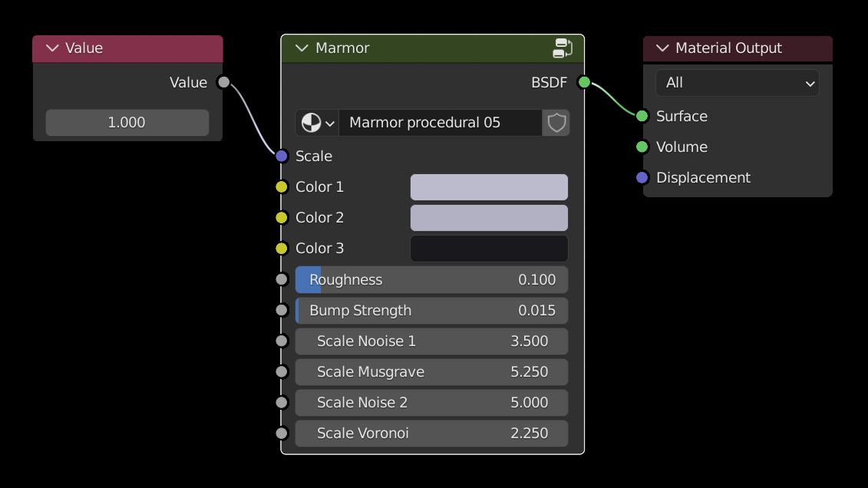Image resolution: width=868 pixels, height=488 pixels.
Task: Click the Roughness slider
Action: tap(431, 280)
